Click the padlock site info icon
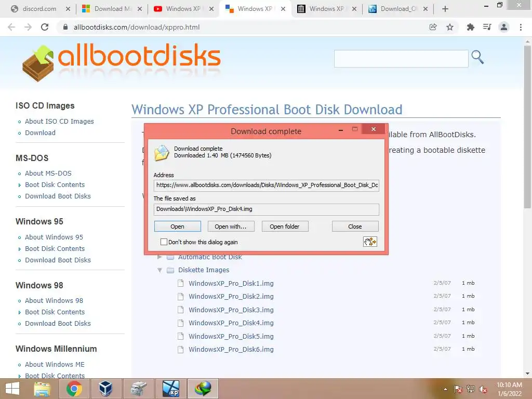This screenshot has height=399, width=532. click(65, 27)
